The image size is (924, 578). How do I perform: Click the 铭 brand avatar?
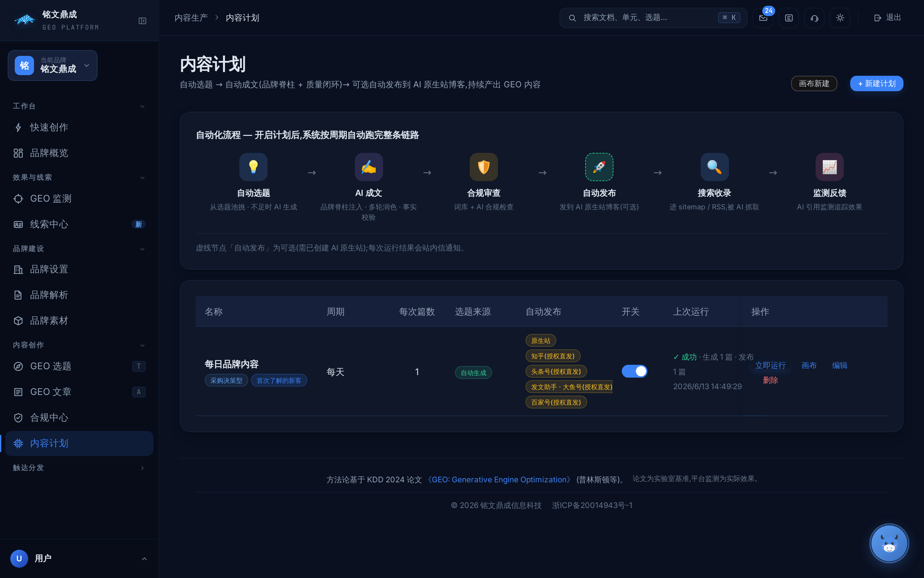coord(24,66)
